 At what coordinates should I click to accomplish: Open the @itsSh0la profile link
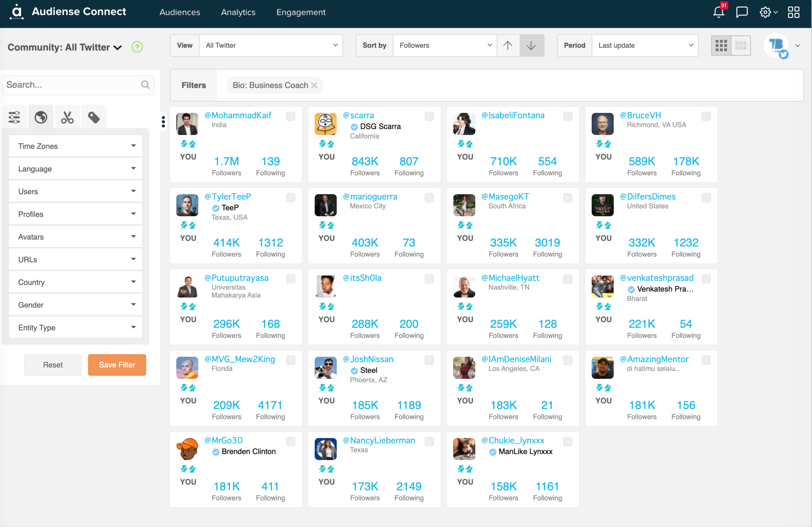coord(362,278)
